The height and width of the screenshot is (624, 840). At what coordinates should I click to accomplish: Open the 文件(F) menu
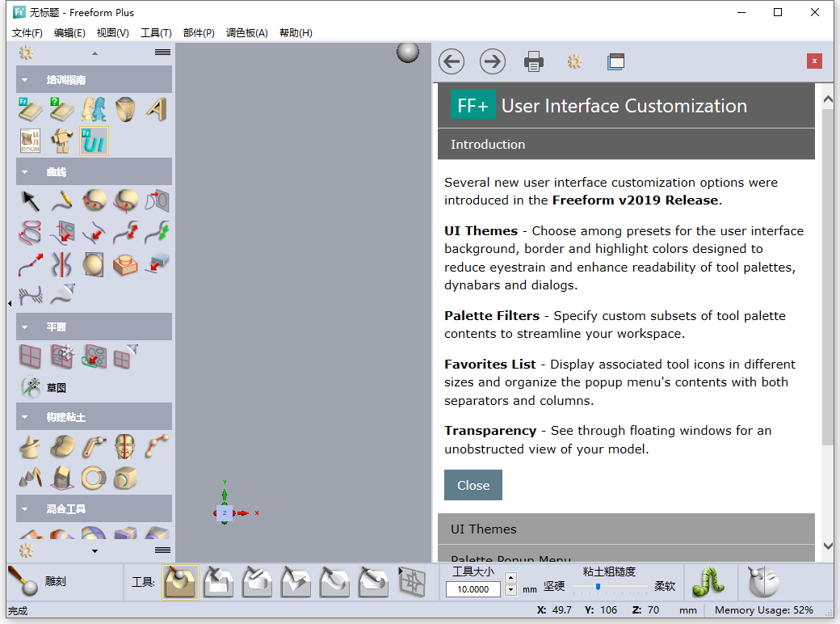[x=27, y=32]
